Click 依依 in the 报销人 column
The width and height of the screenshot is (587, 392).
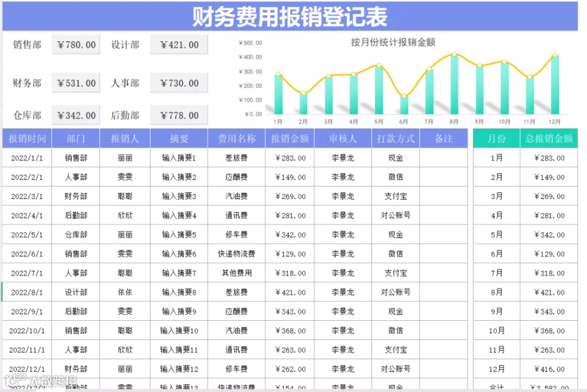click(125, 292)
